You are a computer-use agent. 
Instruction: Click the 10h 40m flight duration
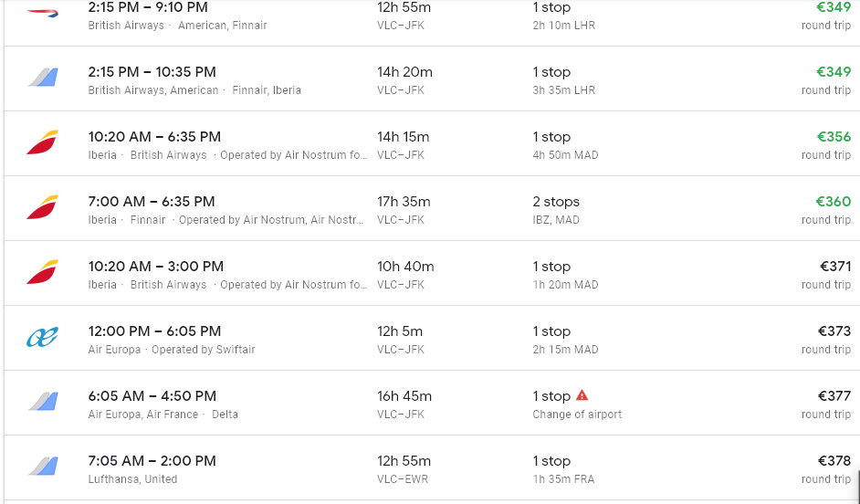pyautogui.click(x=405, y=267)
